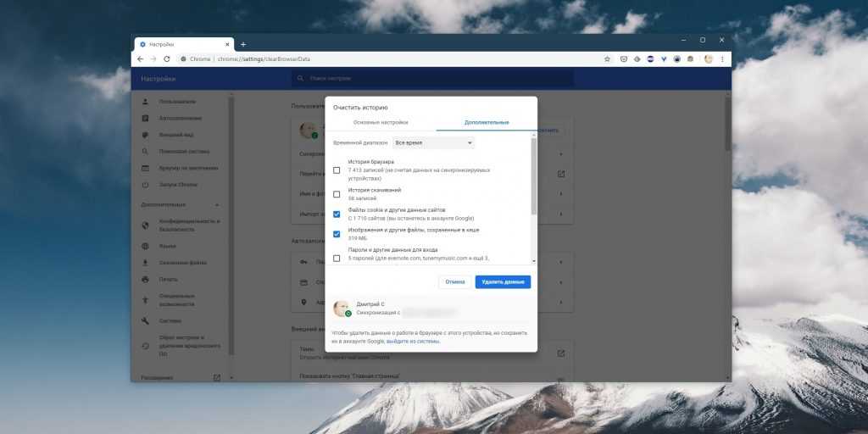
Task: Go back using the browser back arrow
Action: pos(141,59)
